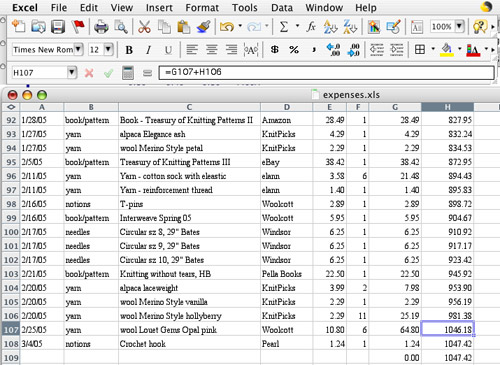Open the calculator icon in formula bar
Image resolution: width=500 pixels, height=365 pixels.
128,72
